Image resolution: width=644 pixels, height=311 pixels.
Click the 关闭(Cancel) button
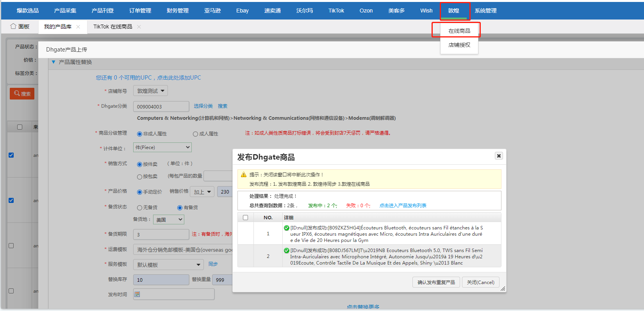pyautogui.click(x=481, y=282)
